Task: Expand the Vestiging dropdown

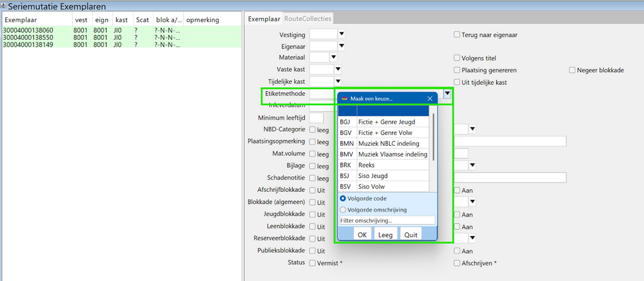Action: point(341,34)
